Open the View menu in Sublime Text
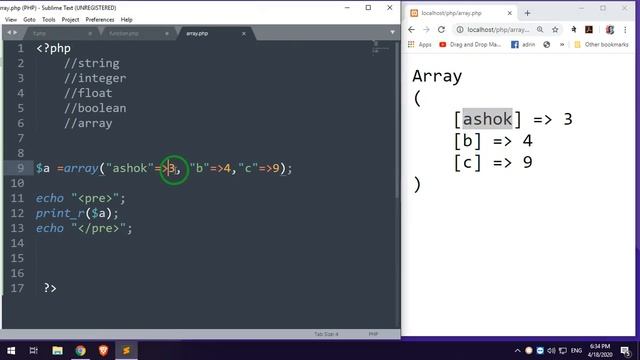This screenshot has height=360, width=640. (x=11, y=20)
